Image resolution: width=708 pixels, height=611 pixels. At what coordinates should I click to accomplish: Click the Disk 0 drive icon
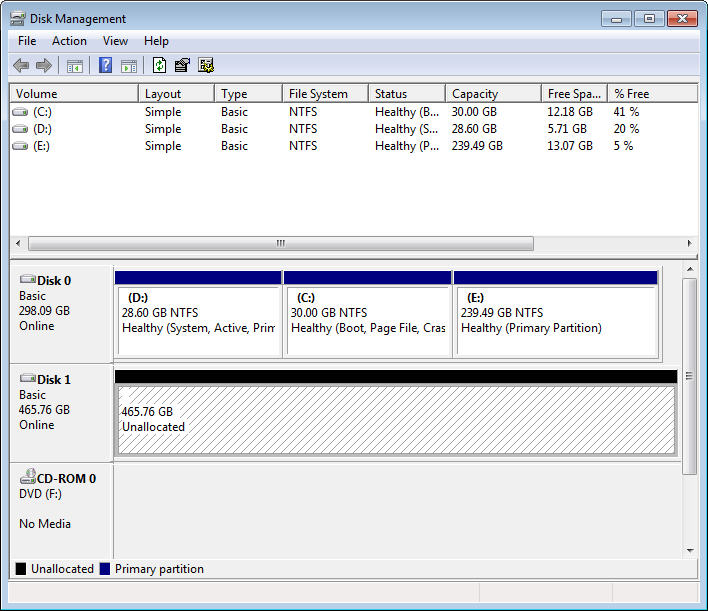click(28, 279)
